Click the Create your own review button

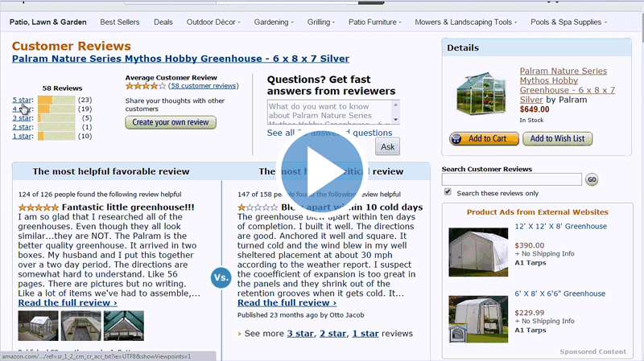(170, 122)
